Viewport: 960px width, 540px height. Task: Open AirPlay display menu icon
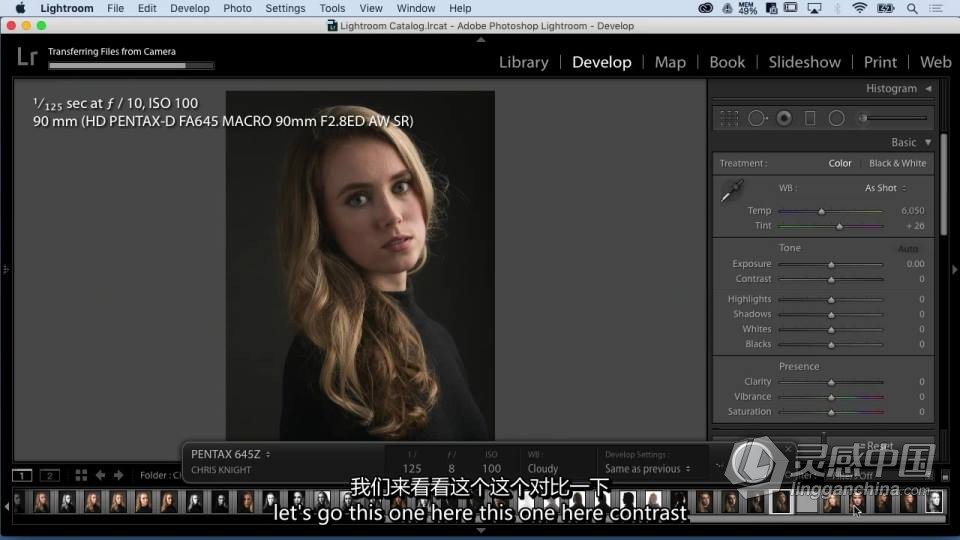(x=814, y=9)
